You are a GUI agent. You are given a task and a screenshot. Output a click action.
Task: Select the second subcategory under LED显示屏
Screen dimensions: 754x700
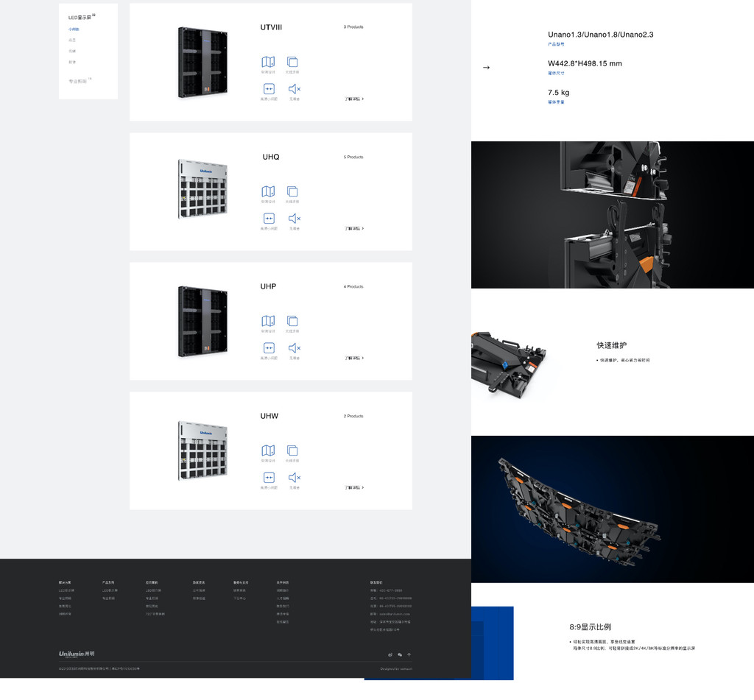[72, 40]
